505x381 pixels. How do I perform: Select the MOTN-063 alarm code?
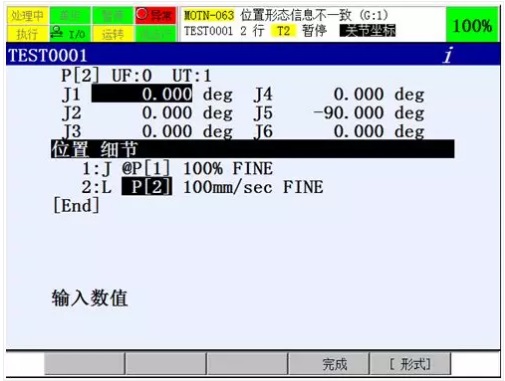209,15
